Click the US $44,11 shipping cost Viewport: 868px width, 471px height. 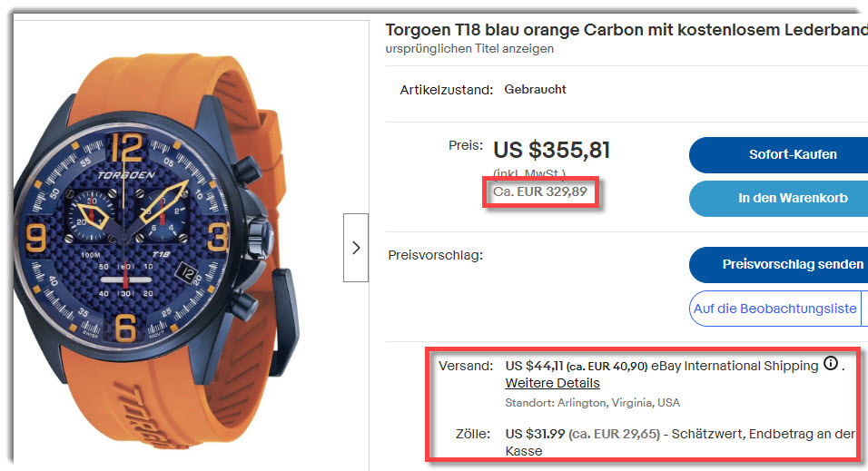point(534,366)
